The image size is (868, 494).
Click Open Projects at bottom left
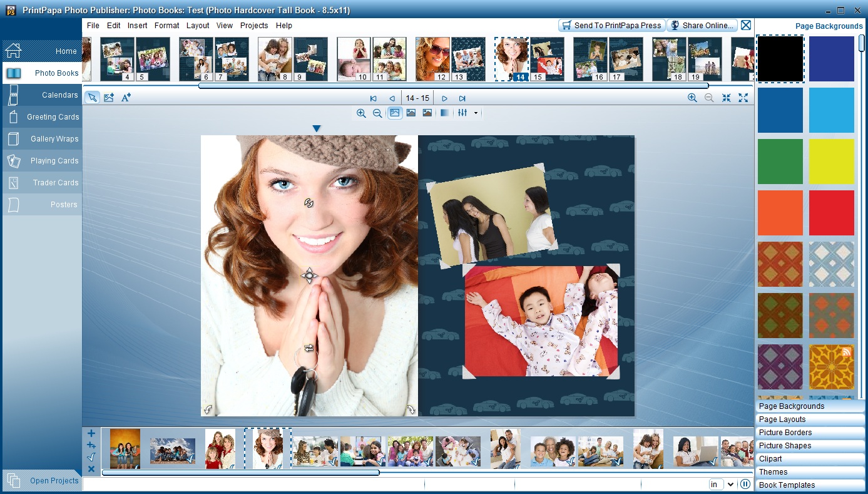pos(41,481)
